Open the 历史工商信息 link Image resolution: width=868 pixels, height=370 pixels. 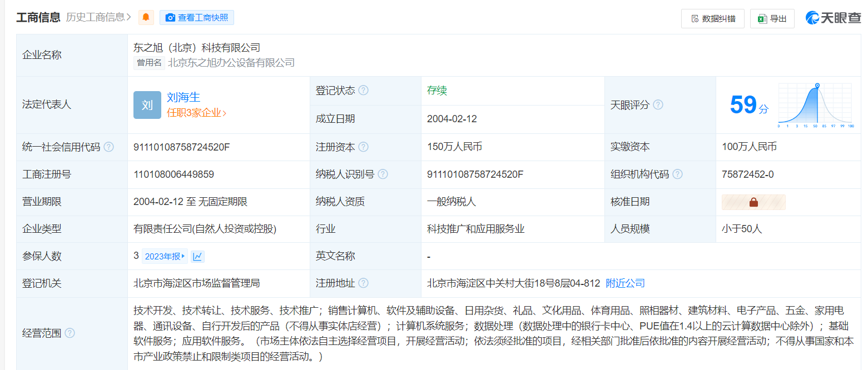98,17
